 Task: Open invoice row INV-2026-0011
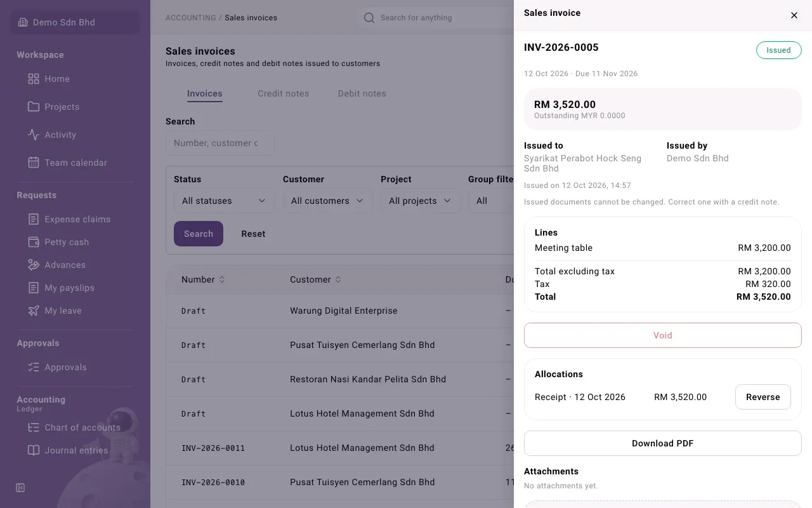pyautogui.click(x=340, y=448)
